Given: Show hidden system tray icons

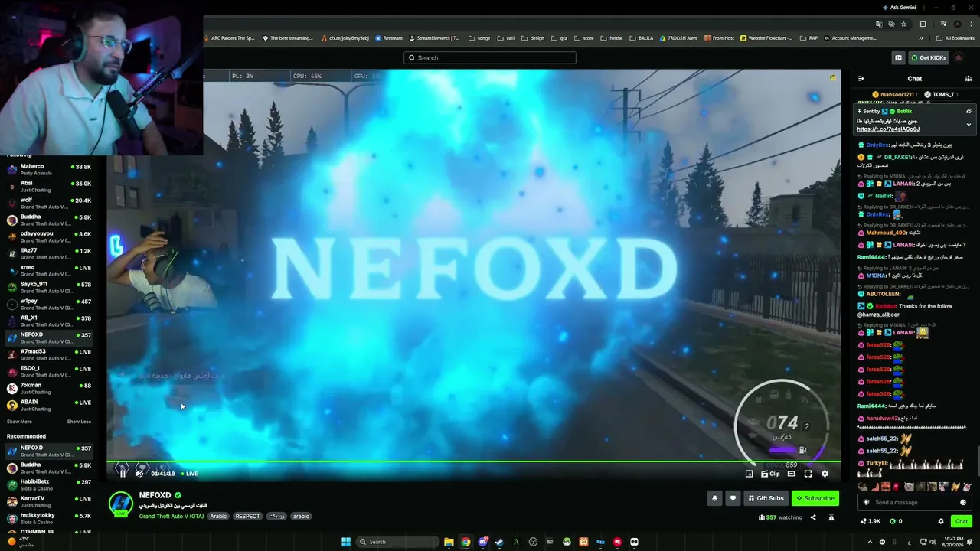Looking at the screenshot, I should [870, 542].
